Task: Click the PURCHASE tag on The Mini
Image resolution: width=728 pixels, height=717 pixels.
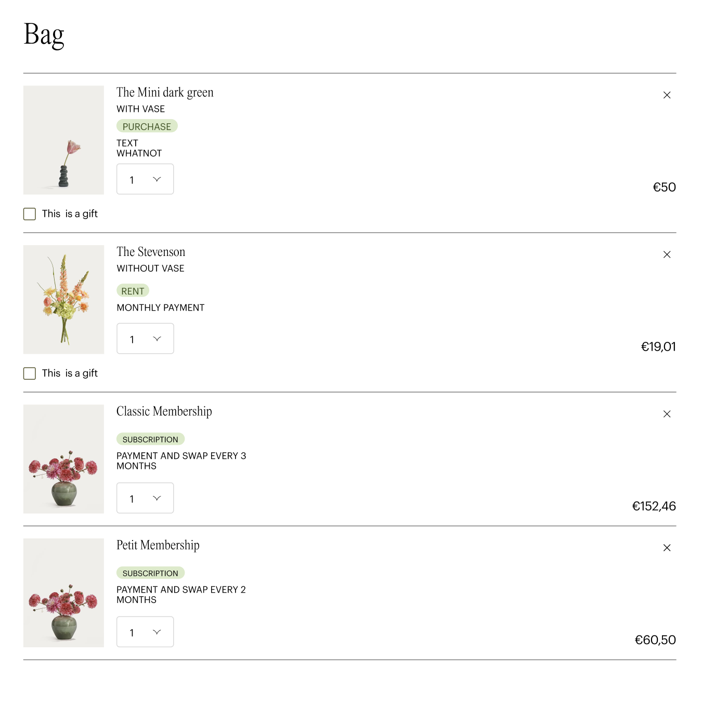Action: click(x=147, y=126)
